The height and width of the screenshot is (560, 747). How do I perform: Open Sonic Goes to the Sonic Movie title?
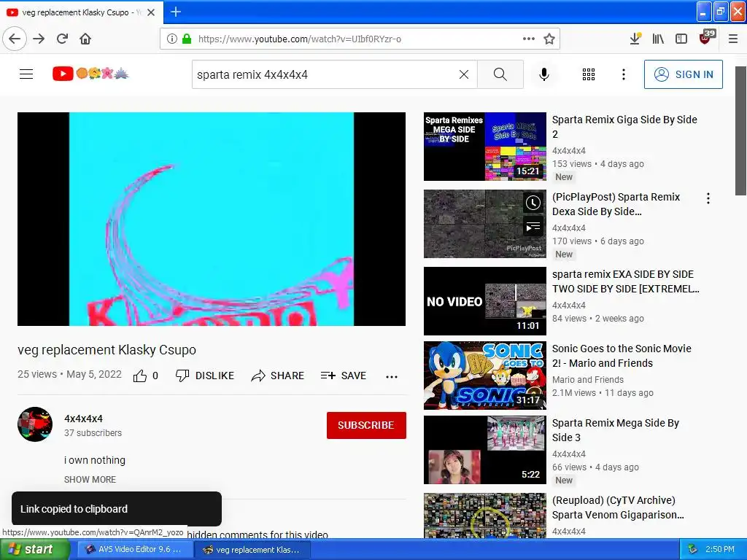coord(622,356)
